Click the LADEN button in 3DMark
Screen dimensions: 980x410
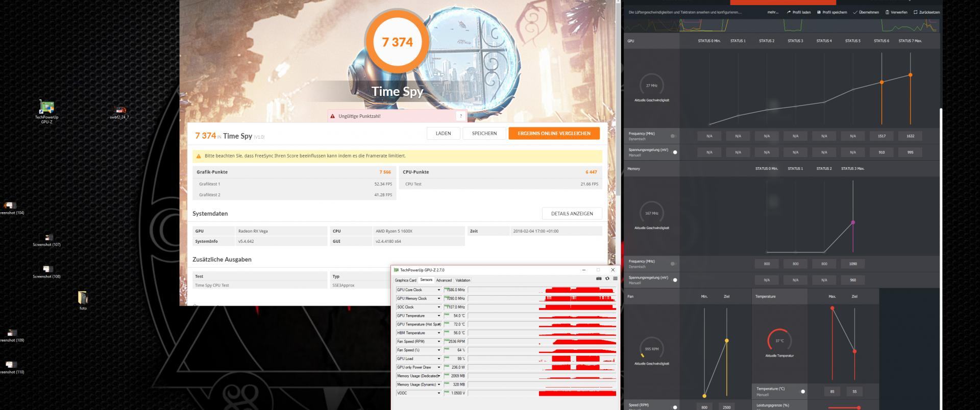(443, 134)
